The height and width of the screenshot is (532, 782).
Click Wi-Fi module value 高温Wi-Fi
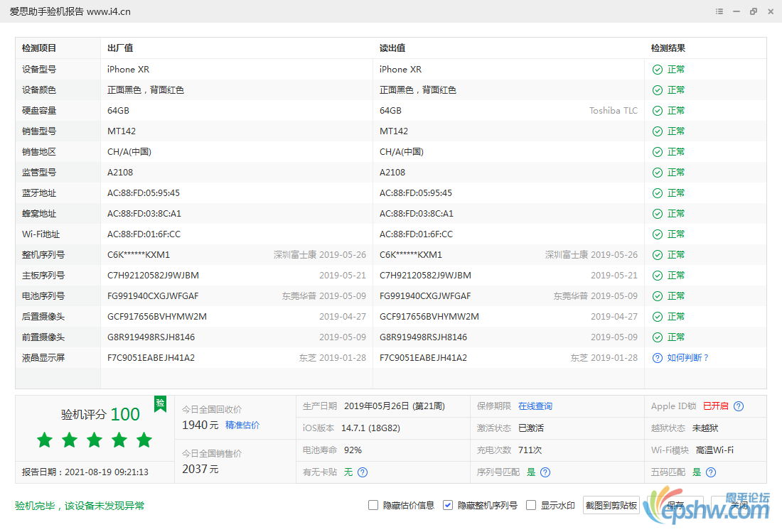pos(714,450)
